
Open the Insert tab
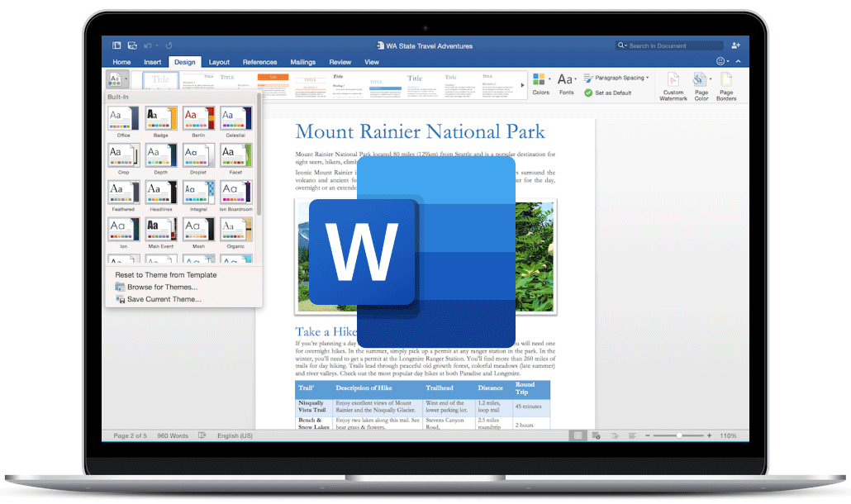tap(153, 62)
